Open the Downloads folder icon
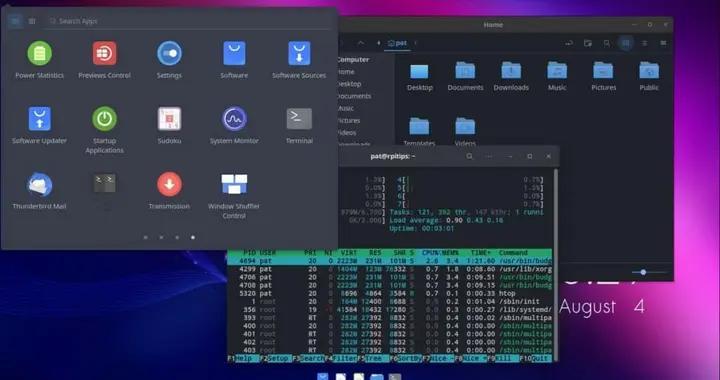 point(511,77)
